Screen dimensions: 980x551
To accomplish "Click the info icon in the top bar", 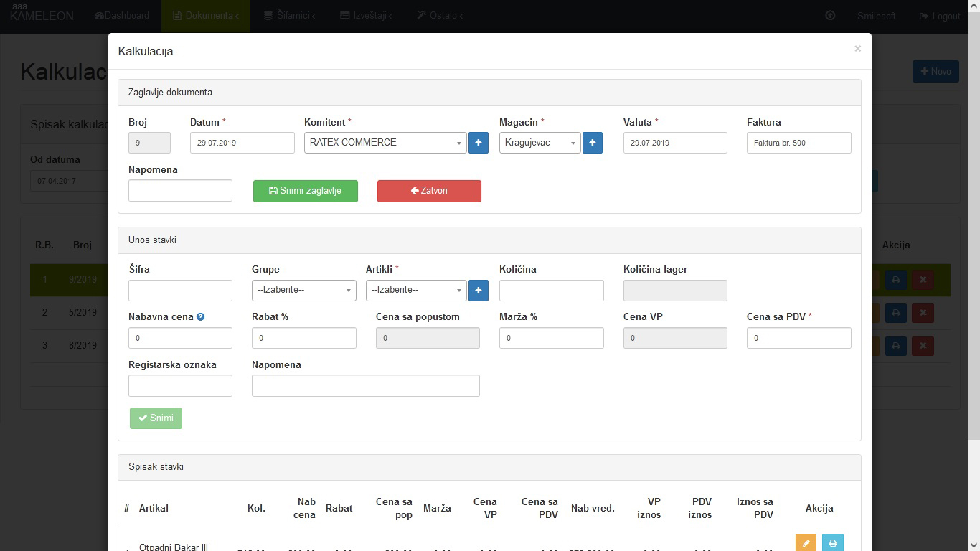I will (x=830, y=16).
